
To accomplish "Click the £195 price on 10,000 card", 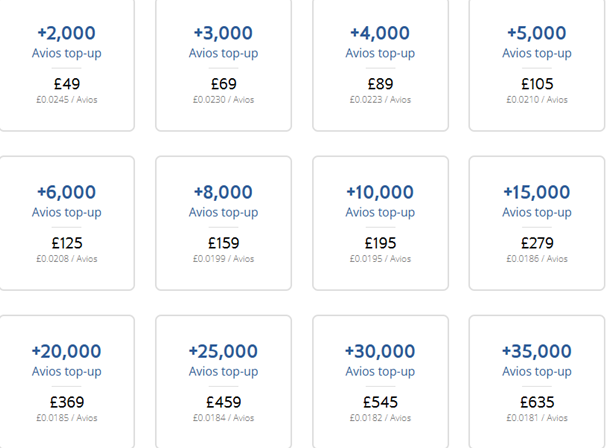I will (x=380, y=243).
